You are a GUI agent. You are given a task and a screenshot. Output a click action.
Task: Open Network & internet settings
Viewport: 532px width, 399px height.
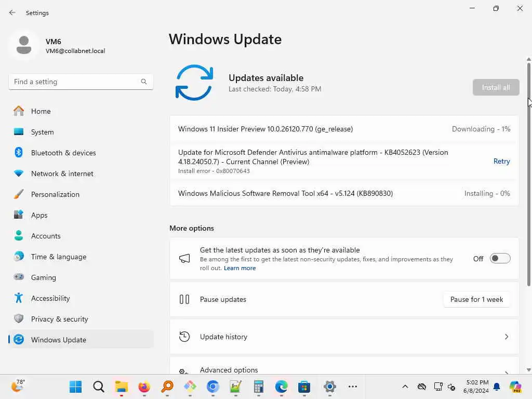tap(81, 174)
